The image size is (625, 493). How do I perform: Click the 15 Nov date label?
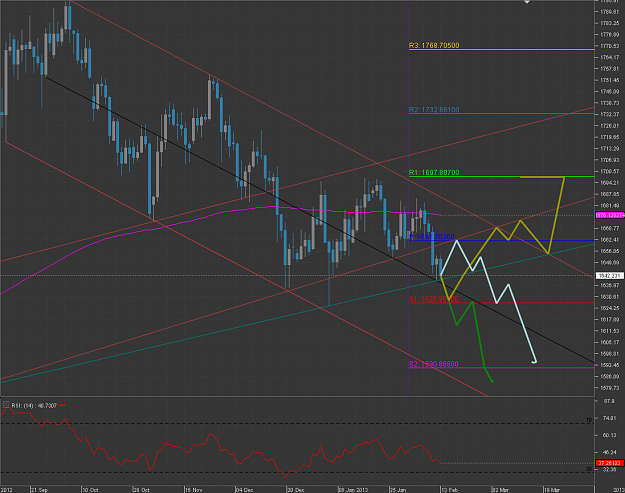click(x=194, y=490)
